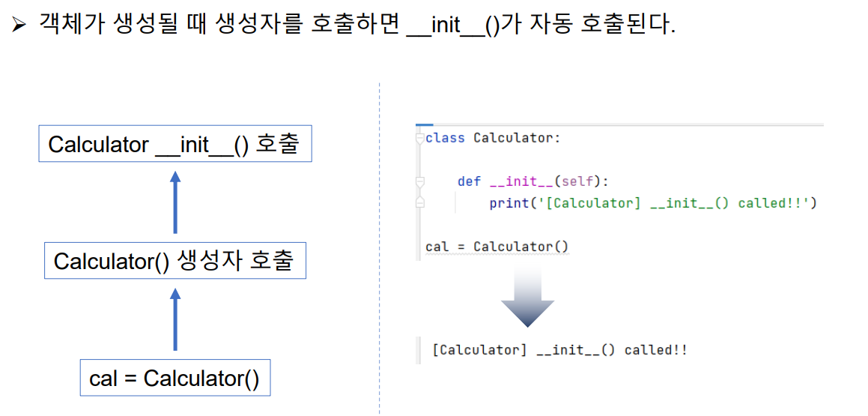Collapse the fold marker beside 'class Calculator:'
This screenshot has height=416, width=868.
point(420,139)
